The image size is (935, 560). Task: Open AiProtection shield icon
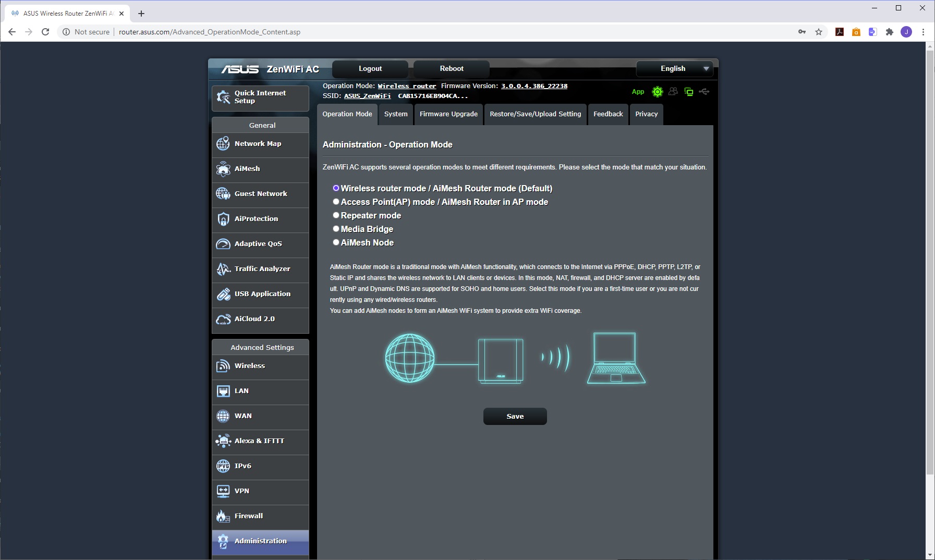pos(223,218)
